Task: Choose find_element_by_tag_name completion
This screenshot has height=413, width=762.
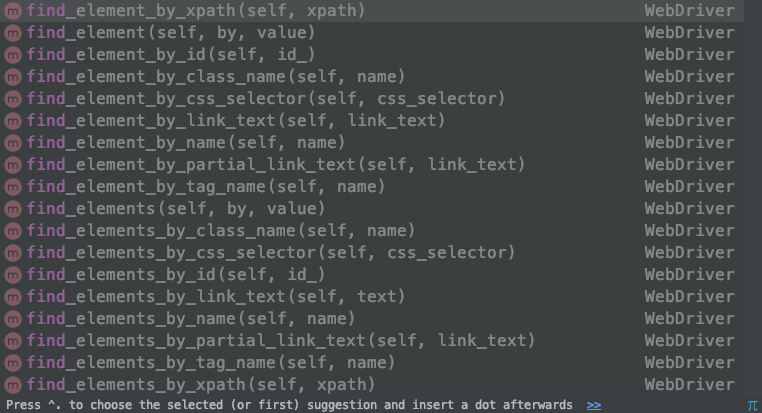Action: [372, 187]
